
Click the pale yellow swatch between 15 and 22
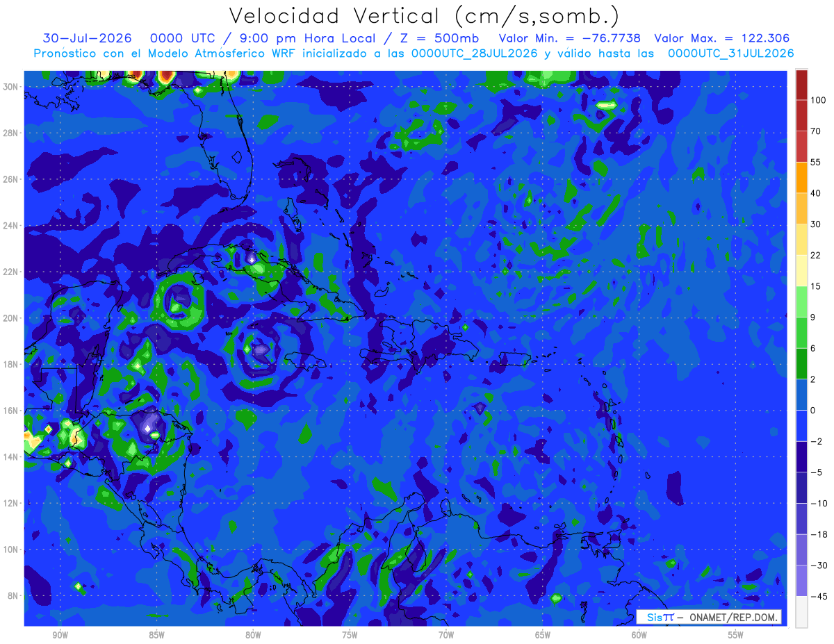[801, 270]
